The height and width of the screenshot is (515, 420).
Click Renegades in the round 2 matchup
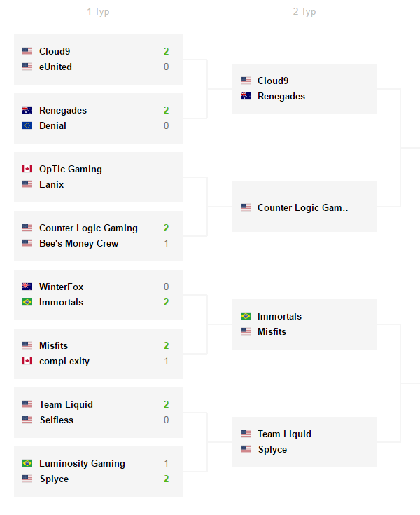pos(281,97)
